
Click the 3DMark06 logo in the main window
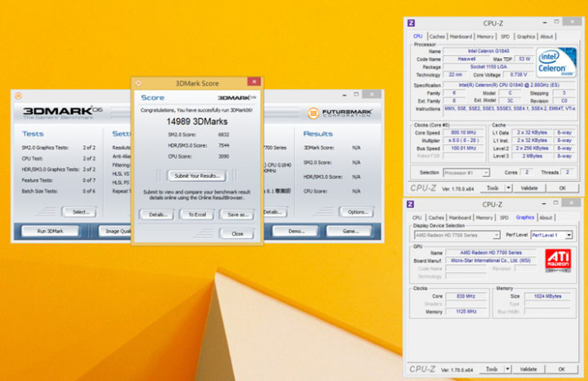click(x=62, y=113)
